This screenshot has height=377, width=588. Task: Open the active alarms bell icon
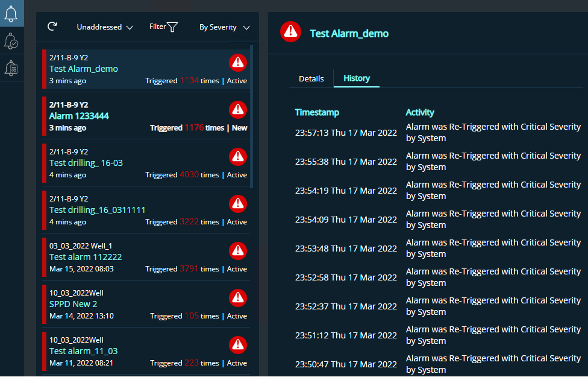(x=11, y=13)
